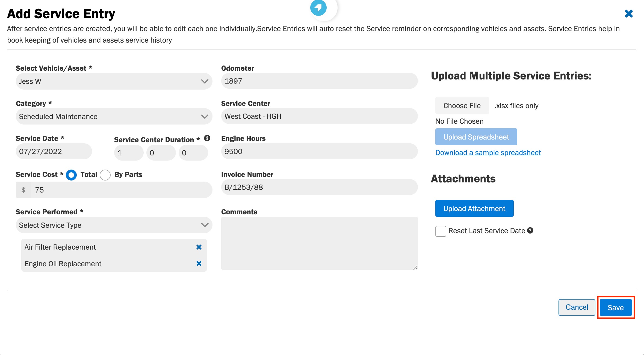Click the duration field showing 1
The width and height of the screenshot is (644, 355).
129,153
